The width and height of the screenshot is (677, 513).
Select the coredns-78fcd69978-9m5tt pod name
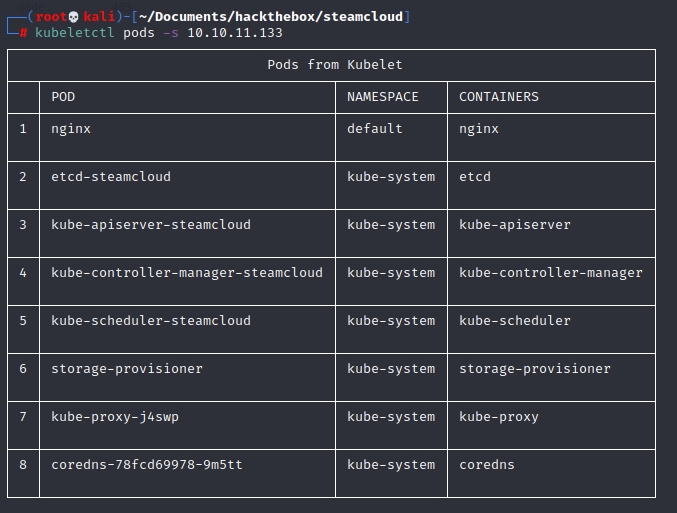(x=147, y=465)
